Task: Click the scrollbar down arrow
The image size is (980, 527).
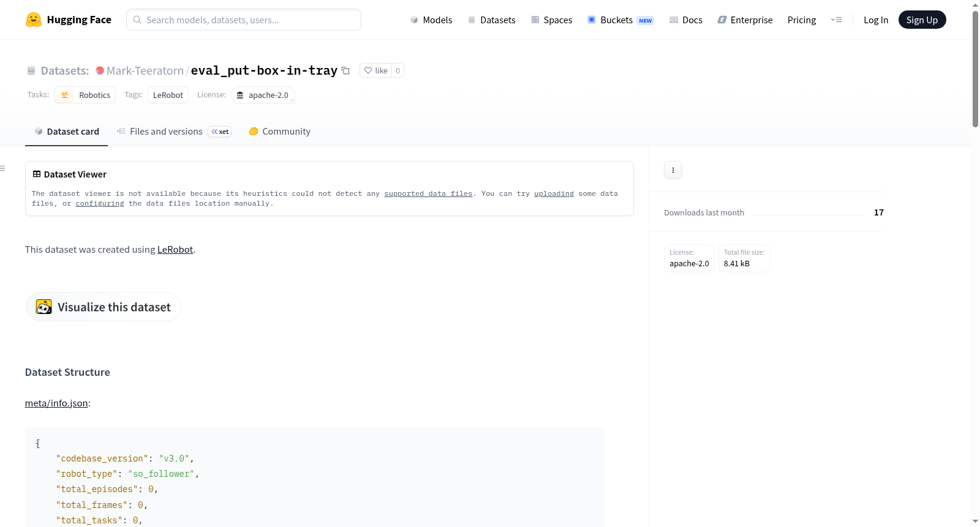Action: [x=975, y=521]
